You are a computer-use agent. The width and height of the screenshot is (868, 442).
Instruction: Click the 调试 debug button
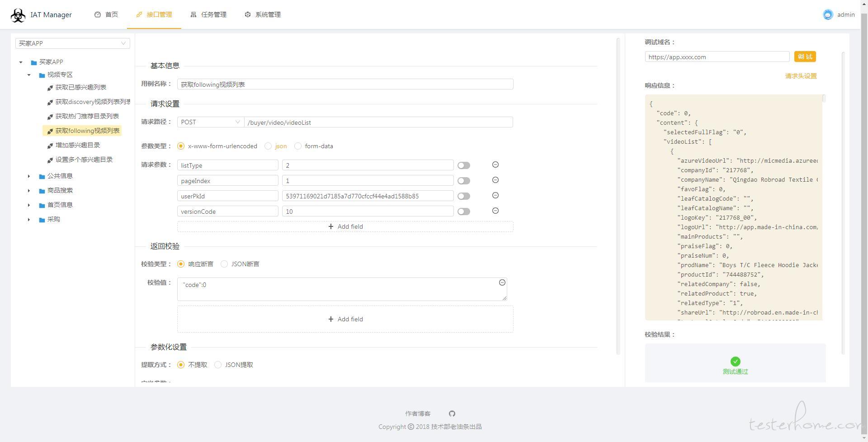pos(805,56)
